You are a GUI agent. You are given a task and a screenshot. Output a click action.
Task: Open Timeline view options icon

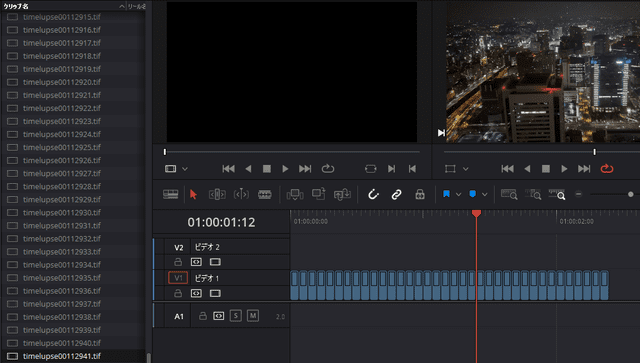171,194
